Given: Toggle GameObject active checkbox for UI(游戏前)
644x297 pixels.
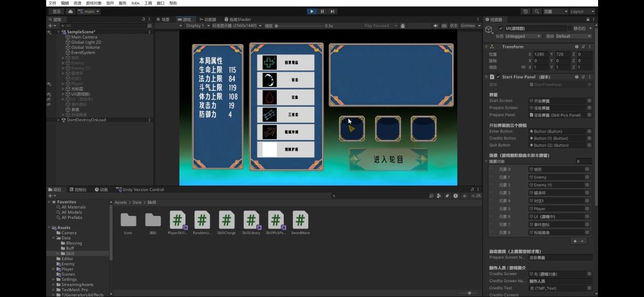Looking at the screenshot, I should tap(500, 29).
